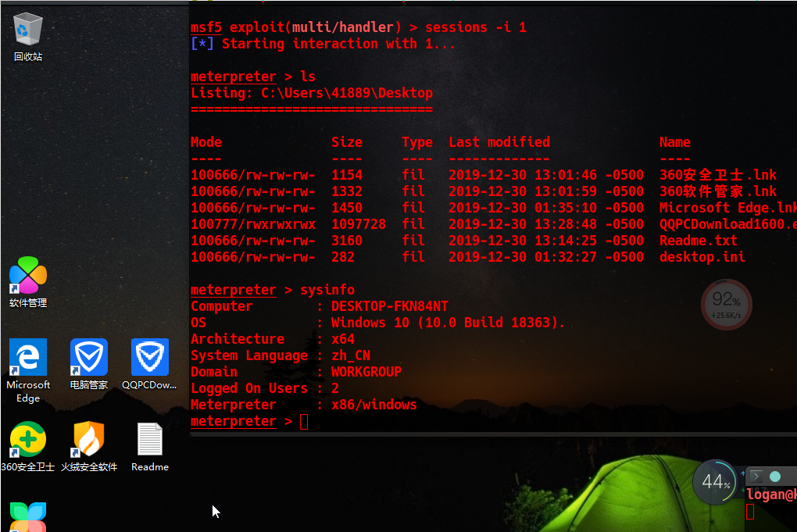Click the 'Size' column header
Screen dimensions: 797x532
347,142
